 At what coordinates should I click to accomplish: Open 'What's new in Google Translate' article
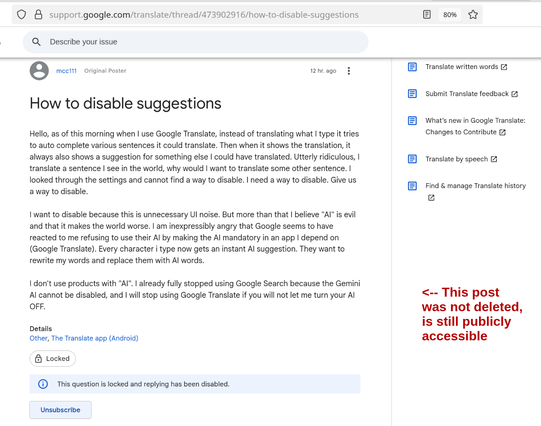(475, 126)
